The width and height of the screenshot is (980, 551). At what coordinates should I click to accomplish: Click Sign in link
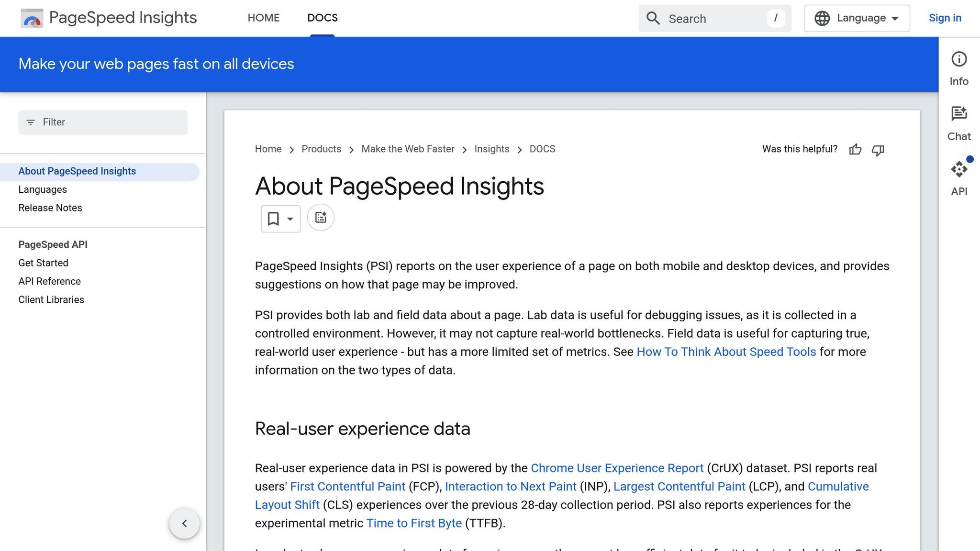tap(945, 18)
